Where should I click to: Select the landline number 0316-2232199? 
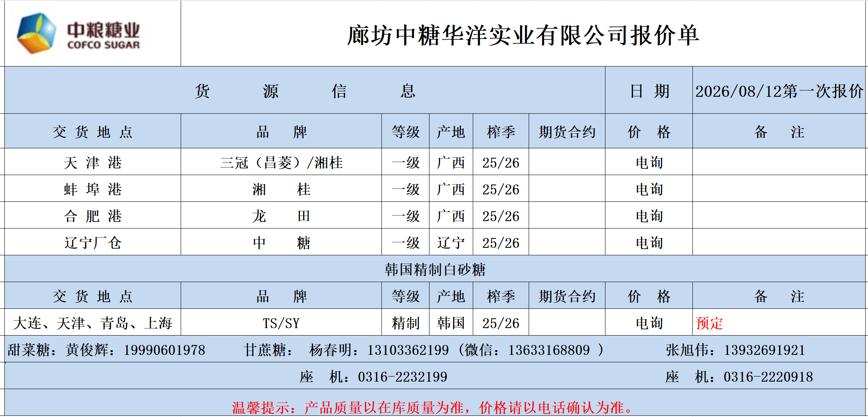(403, 377)
